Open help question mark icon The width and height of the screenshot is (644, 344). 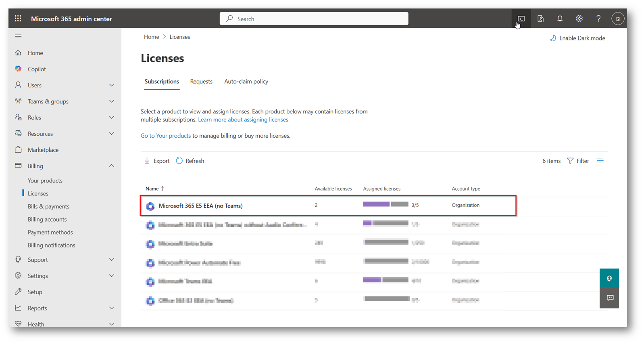pyautogui.click(x=598, y=19)
